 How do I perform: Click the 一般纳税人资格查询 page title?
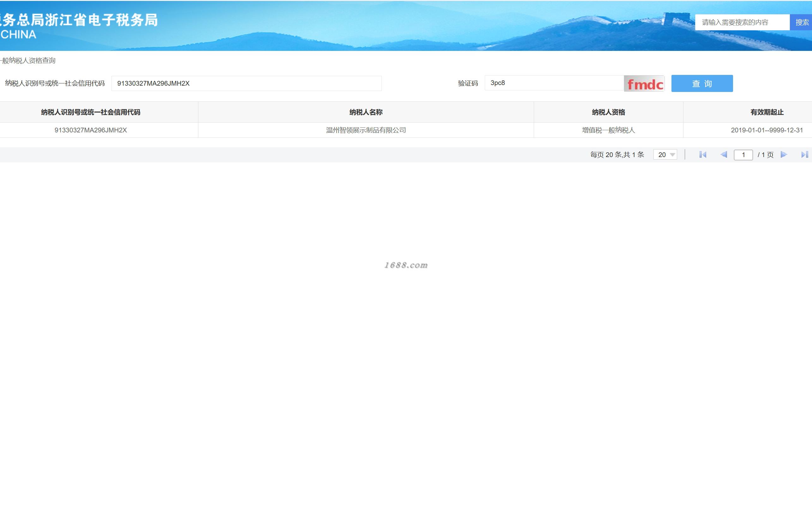tap(28, 60)
